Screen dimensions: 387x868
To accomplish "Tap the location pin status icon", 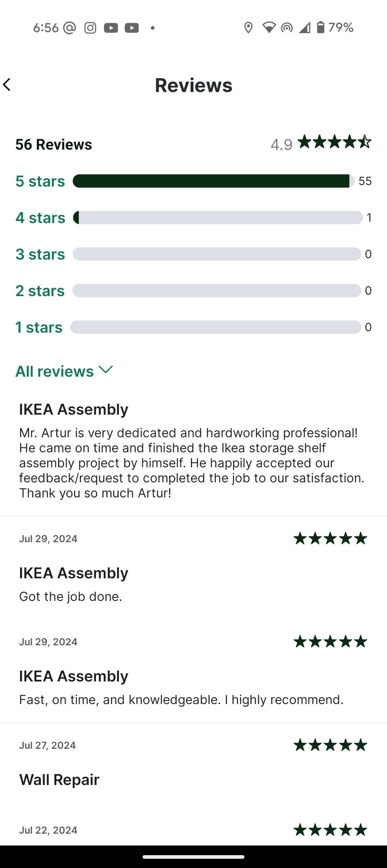I will 248,28.
